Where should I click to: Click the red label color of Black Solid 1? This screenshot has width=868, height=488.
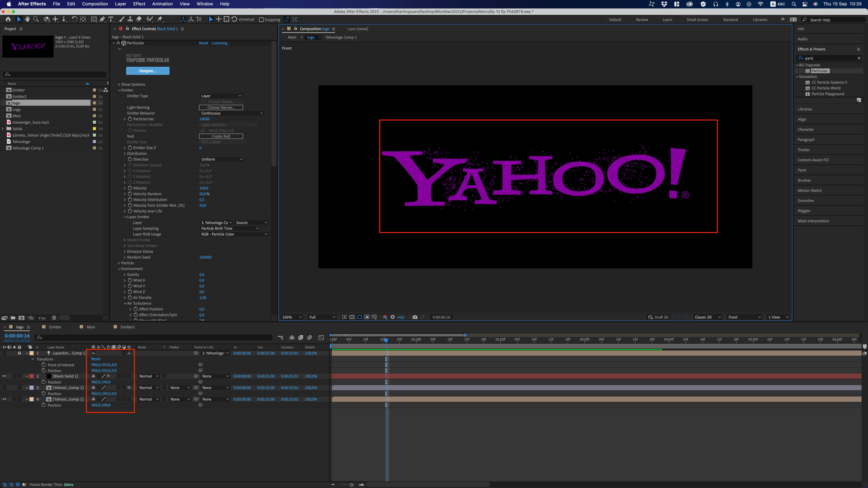(x=32, y=376)
